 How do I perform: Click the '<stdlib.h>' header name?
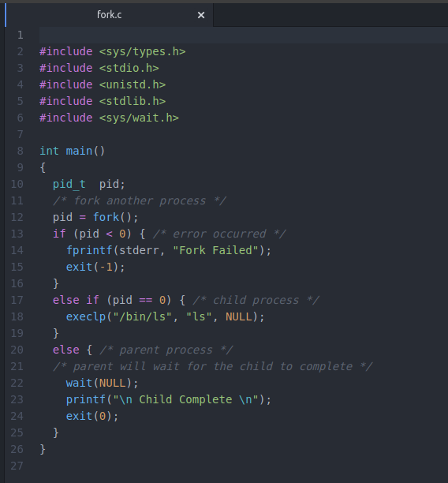(x=133, y=101)
